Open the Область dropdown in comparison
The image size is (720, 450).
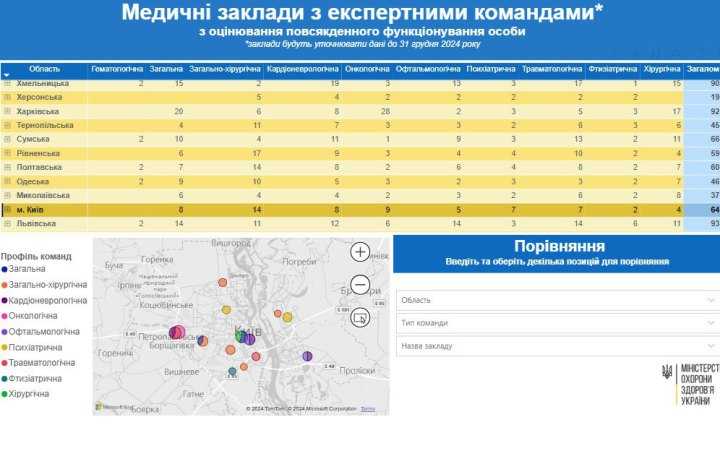558,300
